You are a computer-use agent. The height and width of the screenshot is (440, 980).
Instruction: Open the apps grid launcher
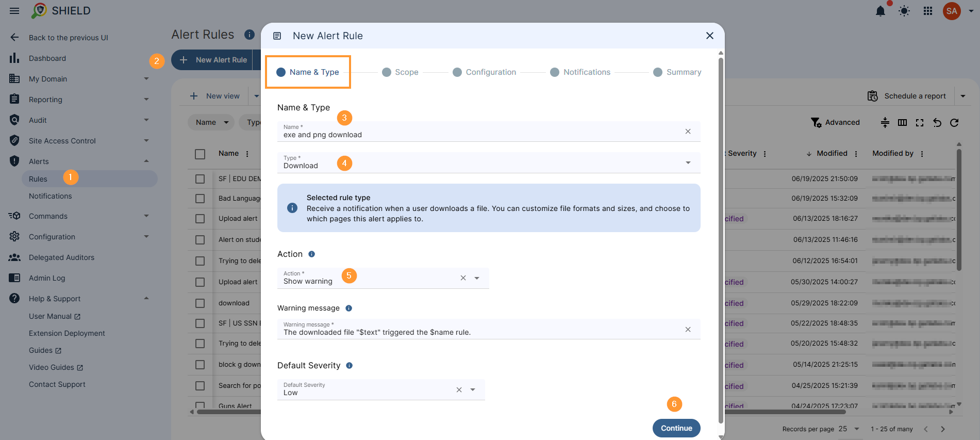click(928, 11)
